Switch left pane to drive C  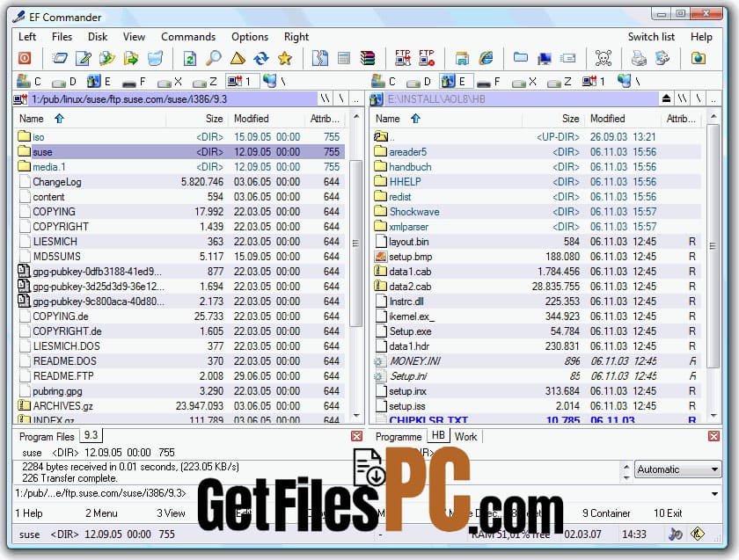click(x=29, y=82)
